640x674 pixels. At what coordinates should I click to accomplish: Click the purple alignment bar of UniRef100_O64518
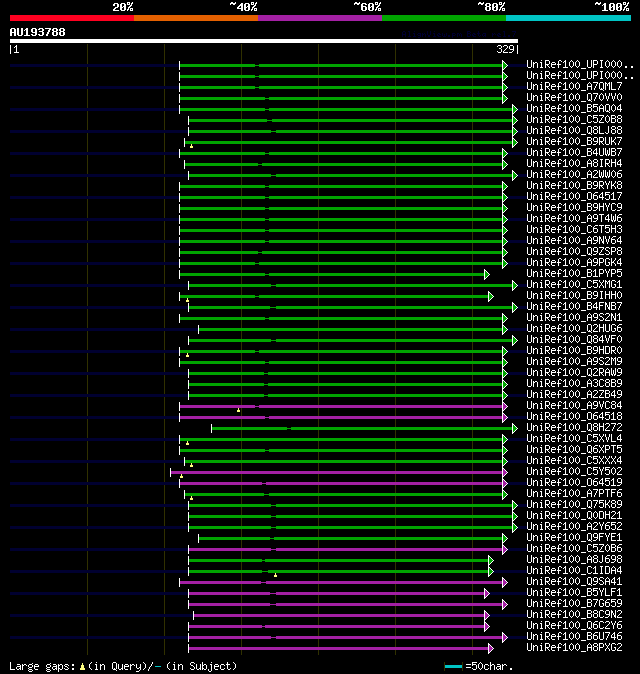coord(341,417)
